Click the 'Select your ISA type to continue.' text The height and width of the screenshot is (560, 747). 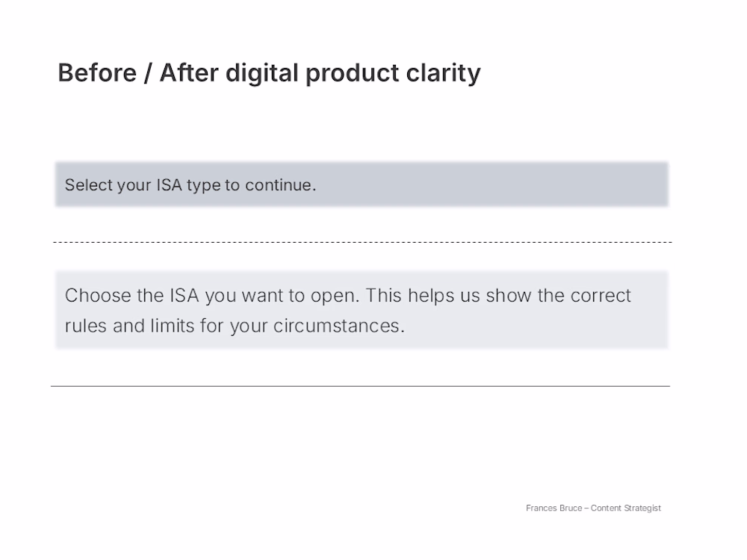[190, 185]
